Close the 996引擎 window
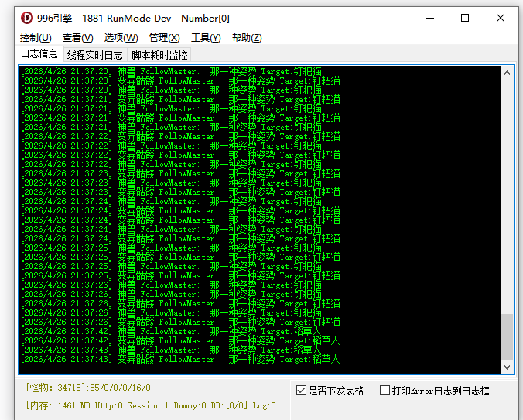This screenshot has height=420, width=523. (x=501, y=18)
